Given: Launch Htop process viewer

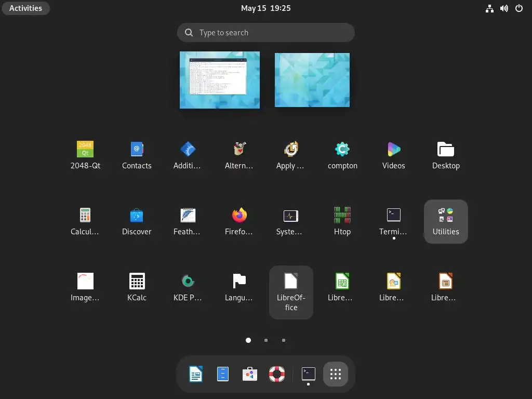Looking at the screenshot, I should click(342, 221).
